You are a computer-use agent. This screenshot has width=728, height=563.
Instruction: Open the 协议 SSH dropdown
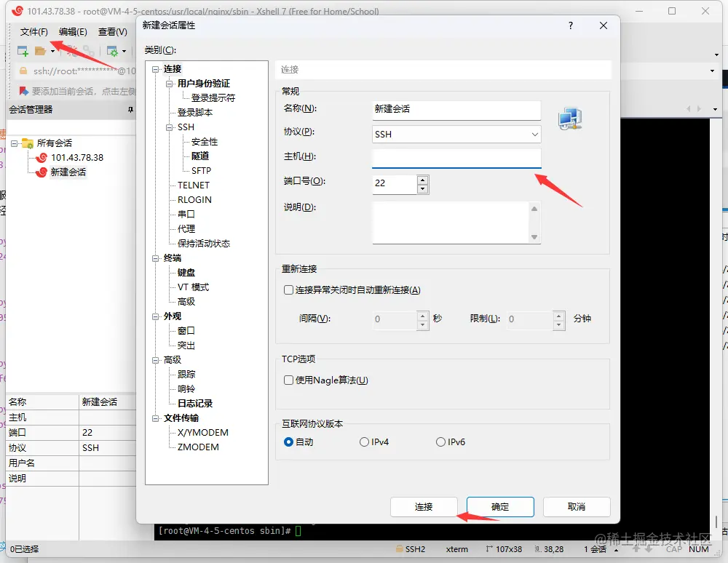pyautogui.click(x=535, y=134)
